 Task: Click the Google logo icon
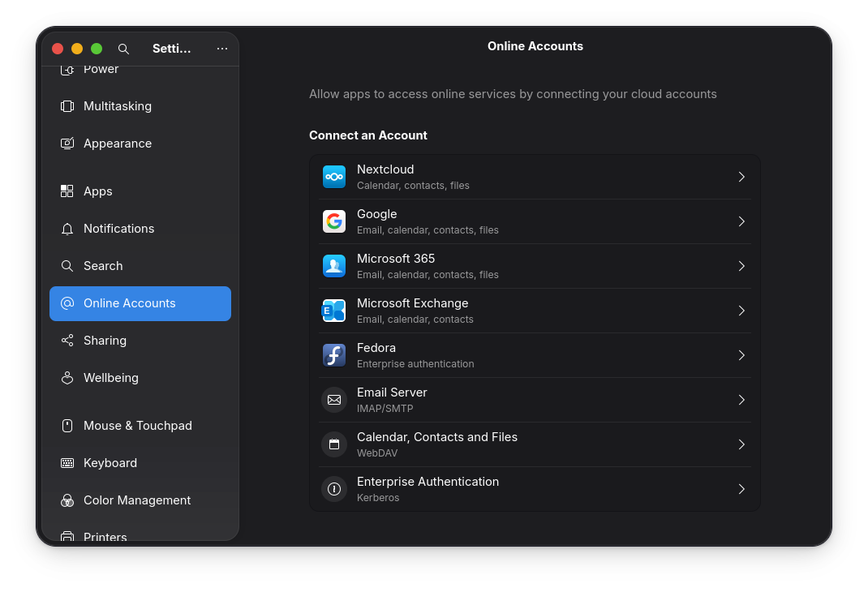[x=334, y=221]
